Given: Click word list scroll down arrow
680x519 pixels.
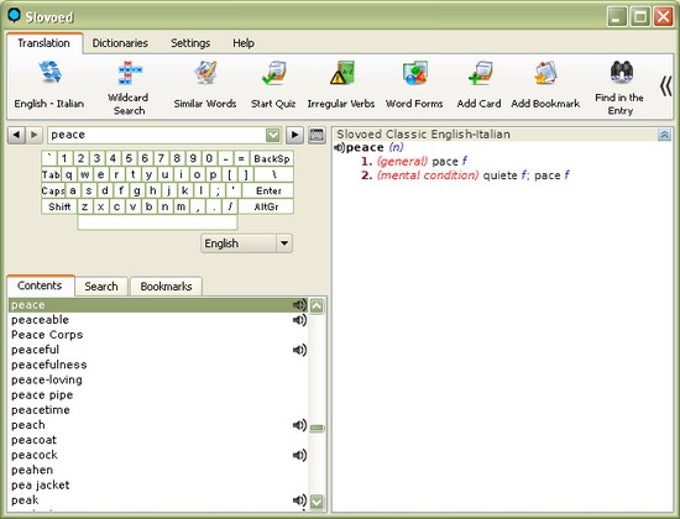Looking at the screenshot, I should [x=317, y=502].
